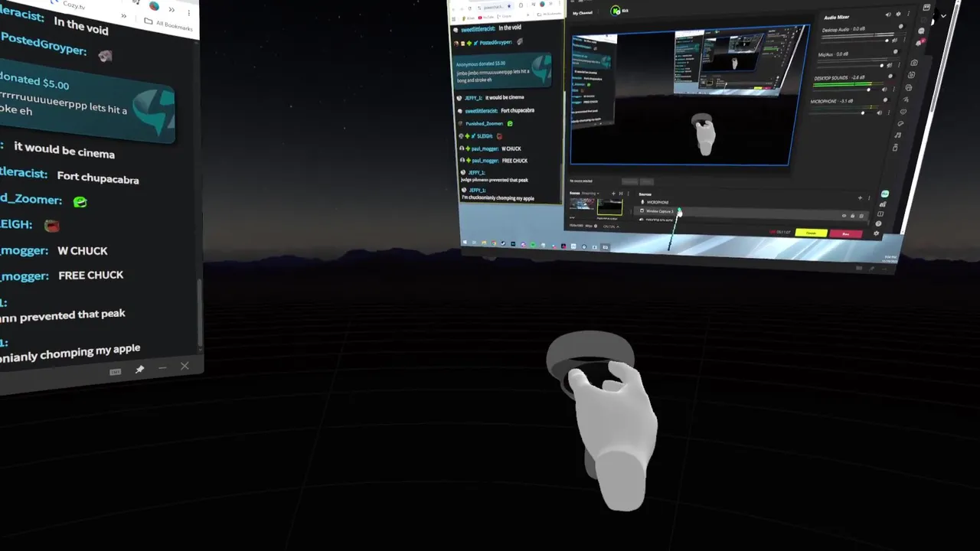Open the chat bubble icon in the right sidebar

(922, 31)
